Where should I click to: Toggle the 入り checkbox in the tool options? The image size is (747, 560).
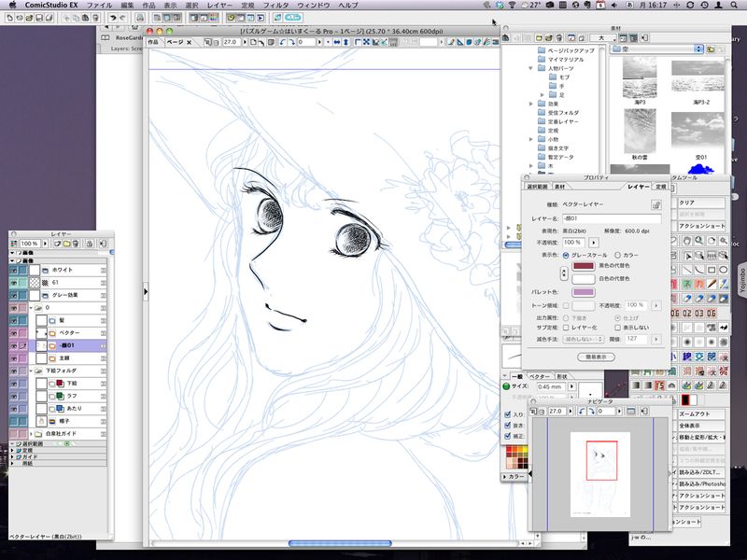point(507,414)
